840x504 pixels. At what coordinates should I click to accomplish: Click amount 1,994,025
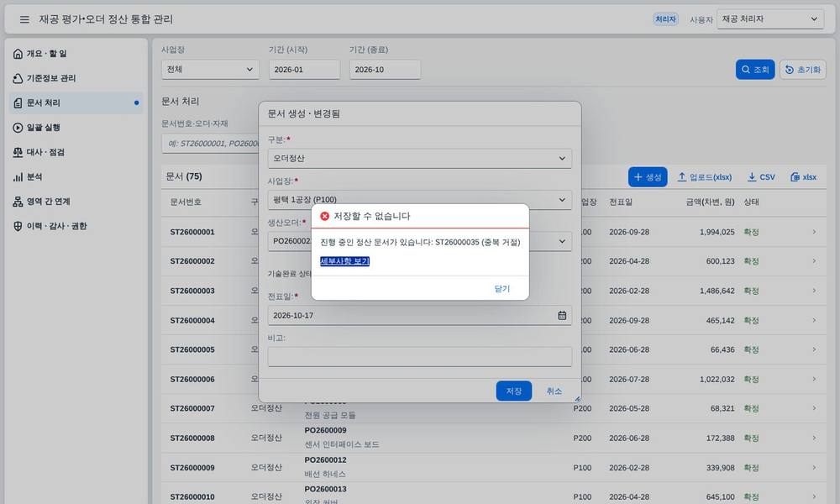(x=717, y=232)
